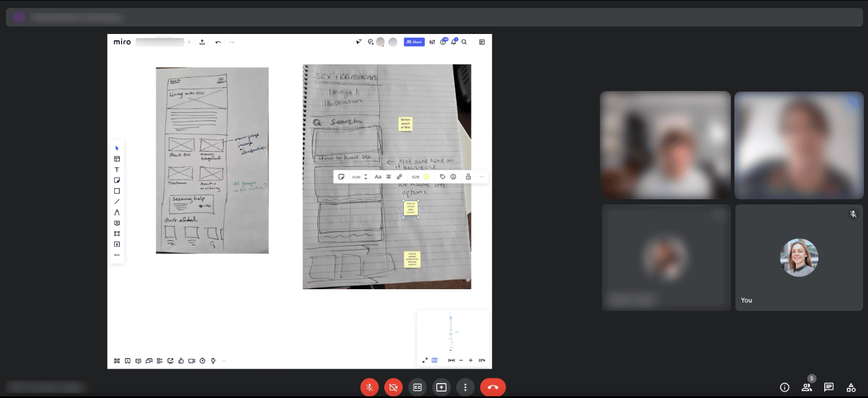
Task: Turn on the camera in call controls
Action: point(393,388)
